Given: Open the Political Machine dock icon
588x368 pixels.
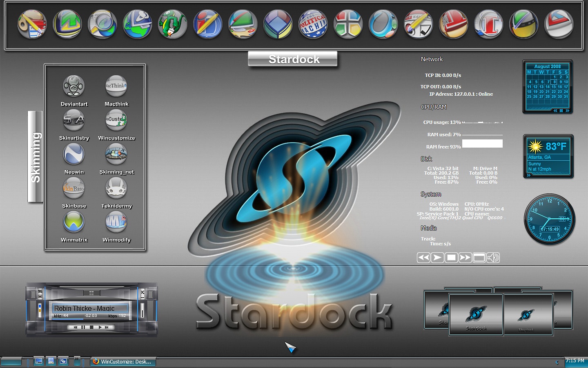Looking at the screenshot, I should pyautogui.click(x=313, y=25).
